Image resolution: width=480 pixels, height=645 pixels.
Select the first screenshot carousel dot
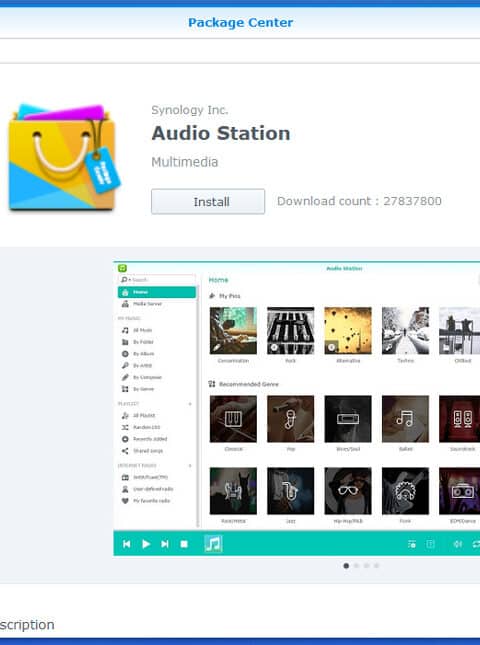[346, 566]
